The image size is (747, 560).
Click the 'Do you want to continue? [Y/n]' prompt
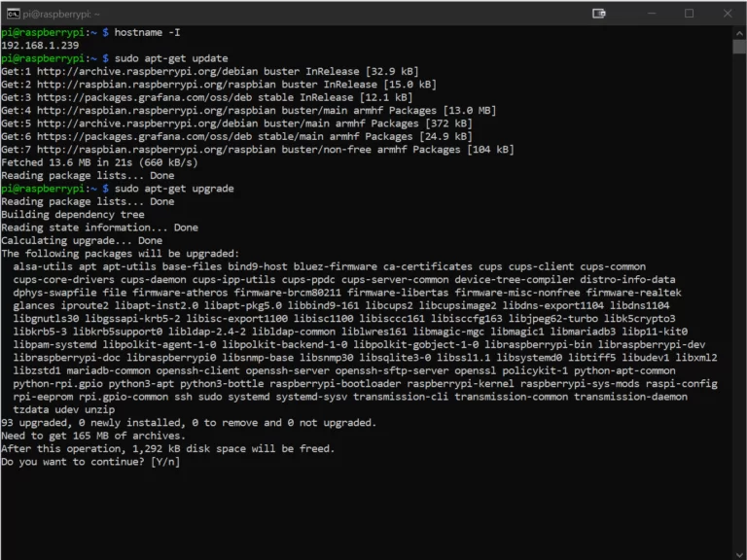tap(90, 462)
